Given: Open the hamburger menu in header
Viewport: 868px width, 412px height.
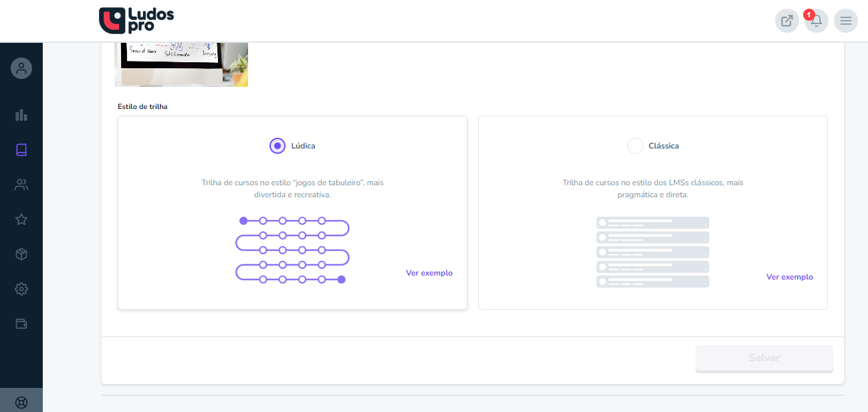Looking at the screenshot, I should [x=846, y=21].
